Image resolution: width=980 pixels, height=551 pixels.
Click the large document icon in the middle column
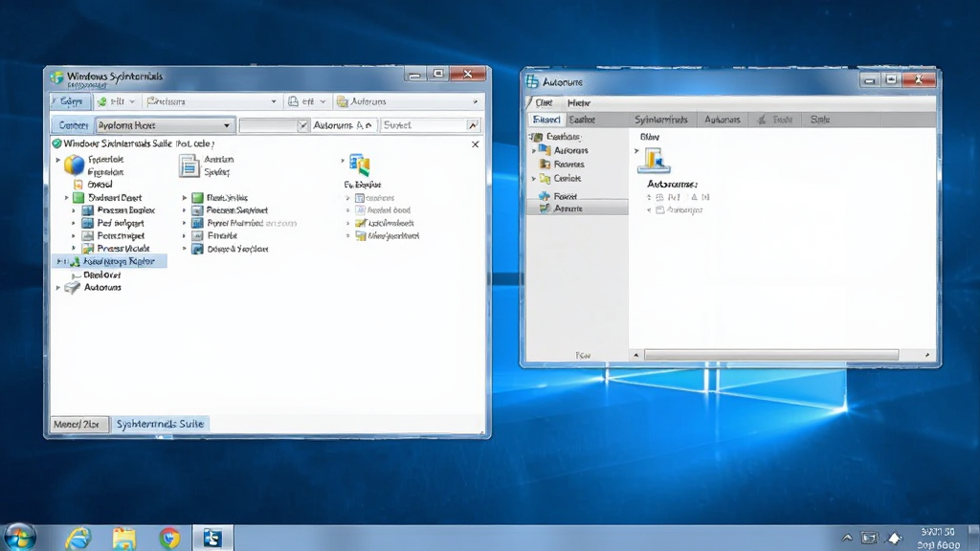pyautogui.click(x=189, y=166)
